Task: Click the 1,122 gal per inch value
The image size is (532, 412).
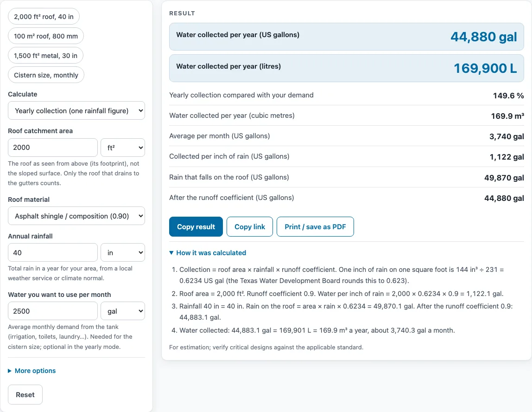Action: tap(507, 157)
